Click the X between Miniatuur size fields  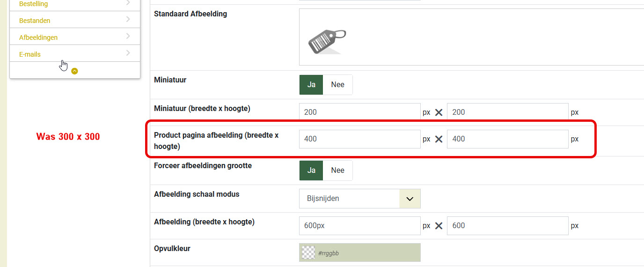pos(439,112)
